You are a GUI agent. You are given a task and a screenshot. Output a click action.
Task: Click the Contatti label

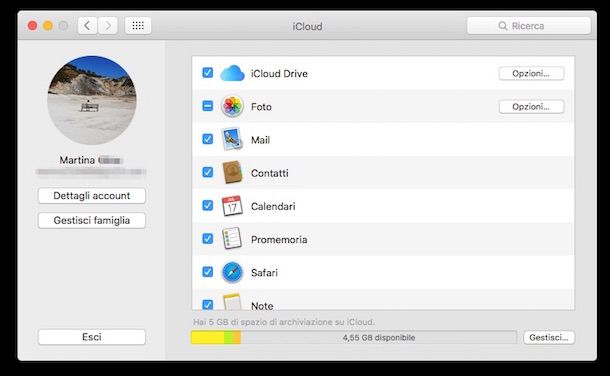pos(270,173)
